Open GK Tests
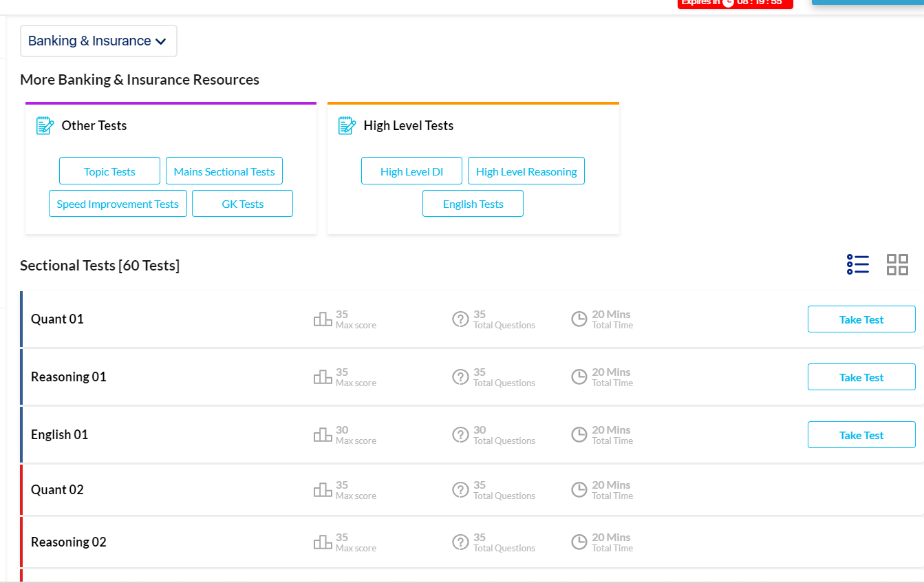Image resolution: width=924 pixels, height=583 pixels. click(x=242, y=204)
